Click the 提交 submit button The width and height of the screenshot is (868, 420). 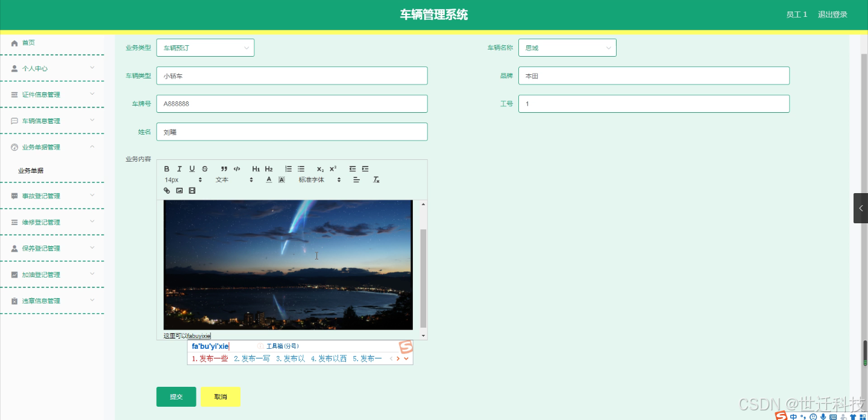tap(175, 396)
